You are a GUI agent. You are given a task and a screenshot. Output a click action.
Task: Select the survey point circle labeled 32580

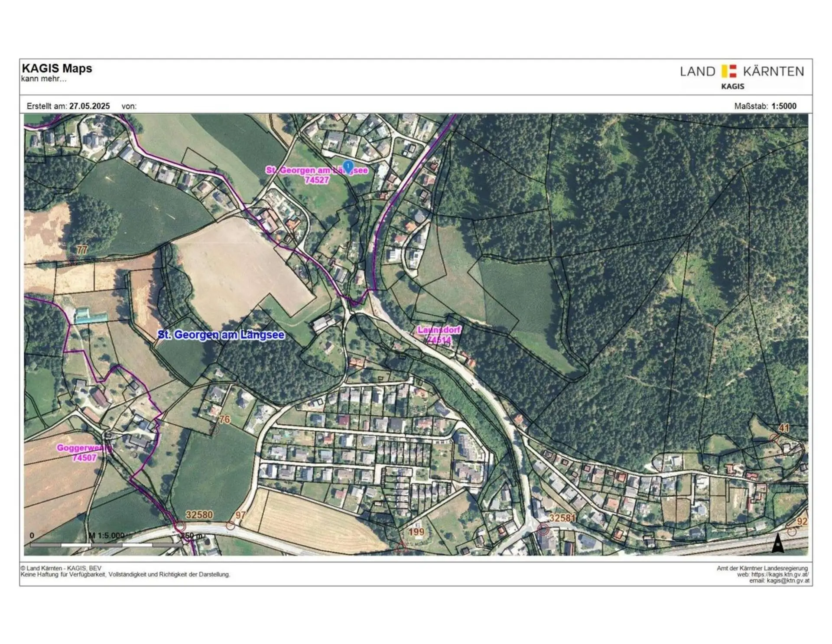[179, 527]
